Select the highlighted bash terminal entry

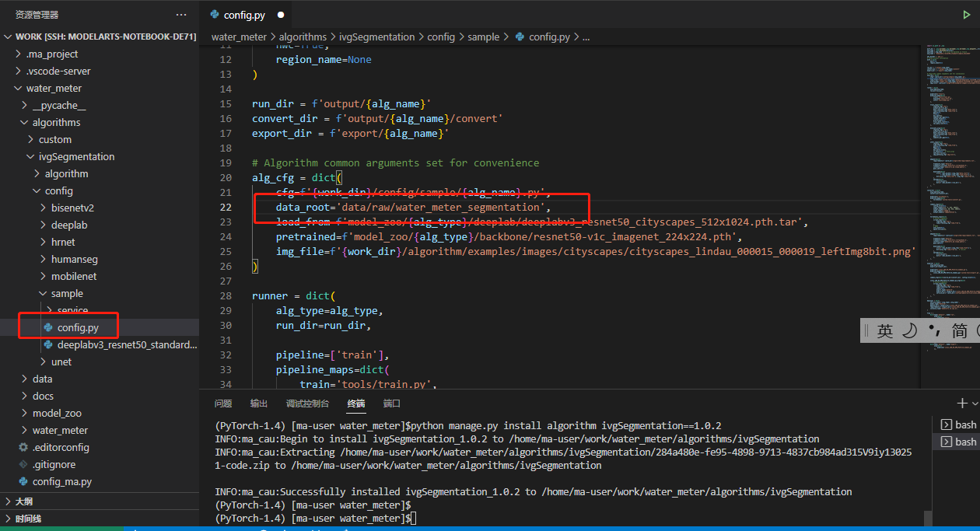(957, 442)
